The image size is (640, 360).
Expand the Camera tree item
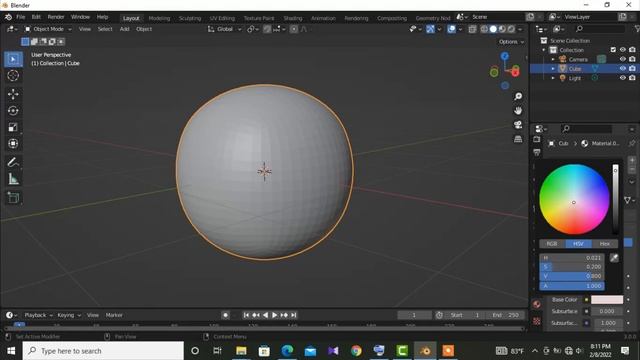pyautogui.click(x=553, y=59)
